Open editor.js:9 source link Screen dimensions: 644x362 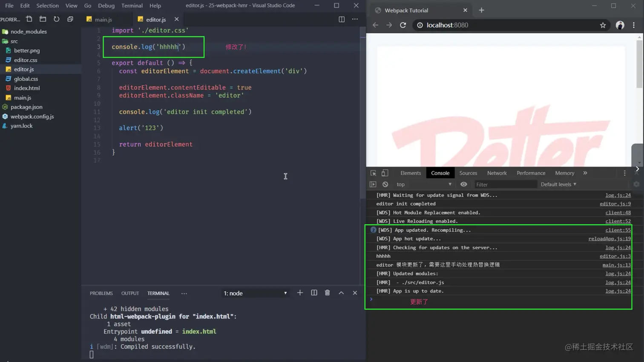coord(615,204)
